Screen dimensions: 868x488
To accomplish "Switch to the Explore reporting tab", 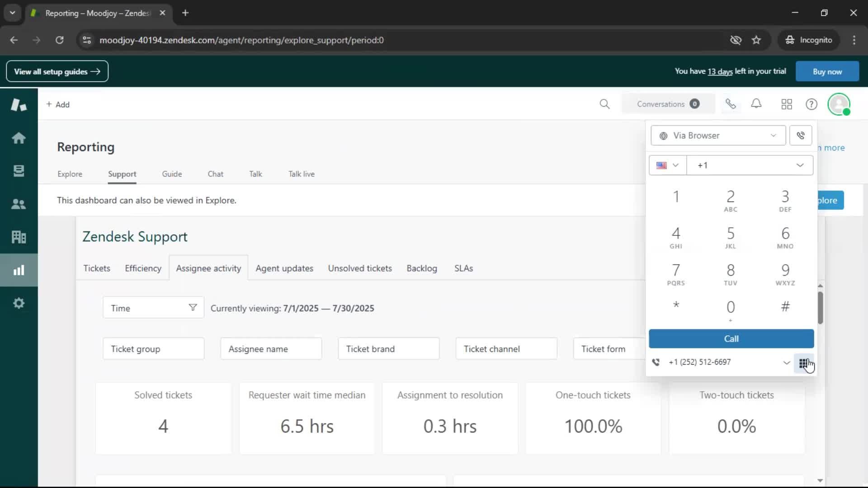I will tap(70, 174).
